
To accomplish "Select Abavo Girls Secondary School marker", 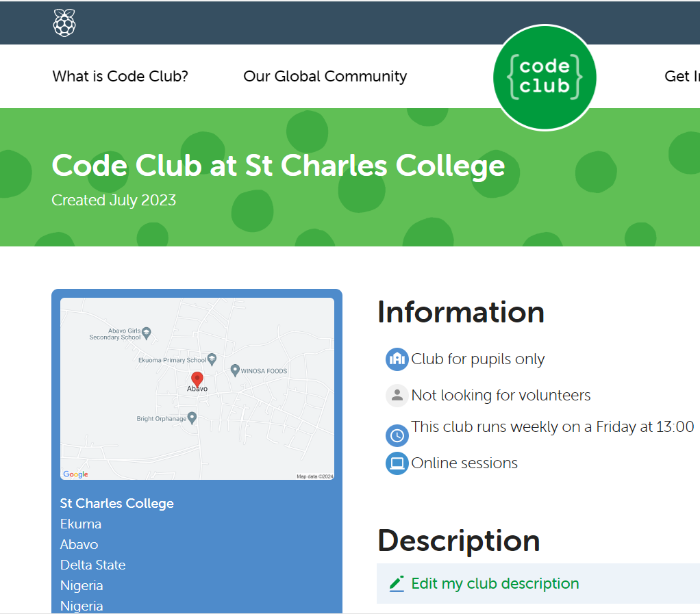I will [x=147, y=333].
